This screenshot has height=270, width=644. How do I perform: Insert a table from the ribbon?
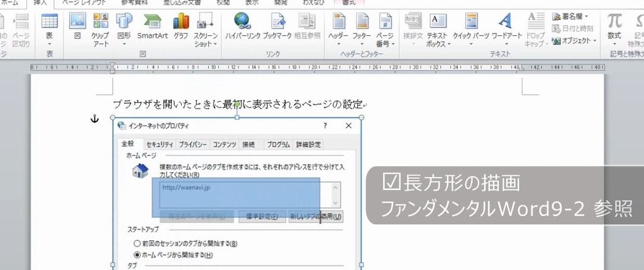pos(49,30)
